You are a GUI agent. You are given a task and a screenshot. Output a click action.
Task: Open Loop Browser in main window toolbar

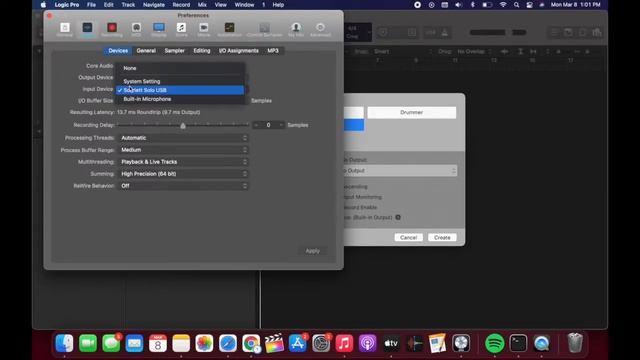[x=582, y=33]
